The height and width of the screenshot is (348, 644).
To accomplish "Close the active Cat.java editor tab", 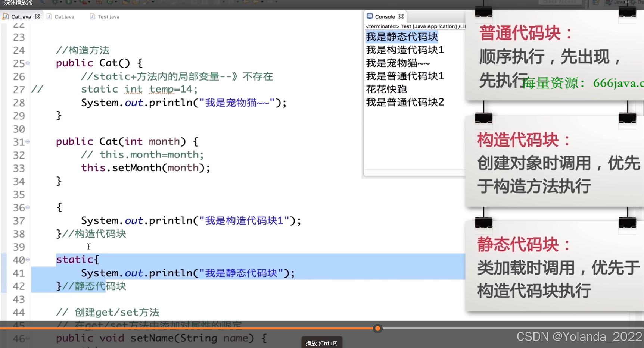I will [37, 16].
